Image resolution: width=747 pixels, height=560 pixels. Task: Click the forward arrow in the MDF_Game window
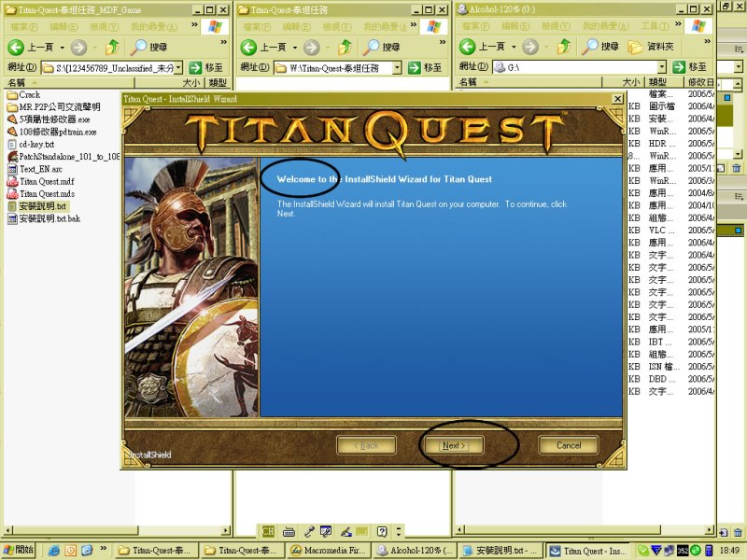click(x=78, y=48)
